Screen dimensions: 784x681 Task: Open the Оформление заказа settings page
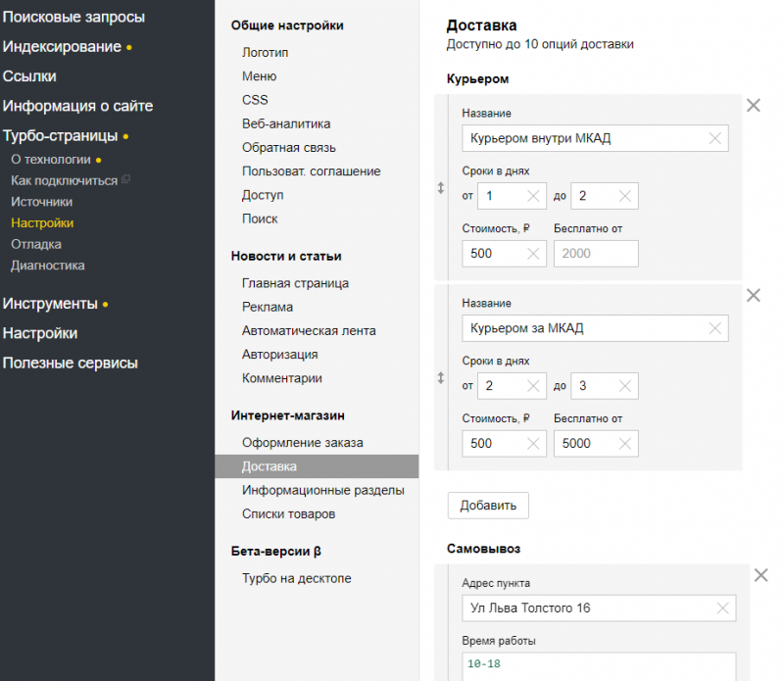302,443
